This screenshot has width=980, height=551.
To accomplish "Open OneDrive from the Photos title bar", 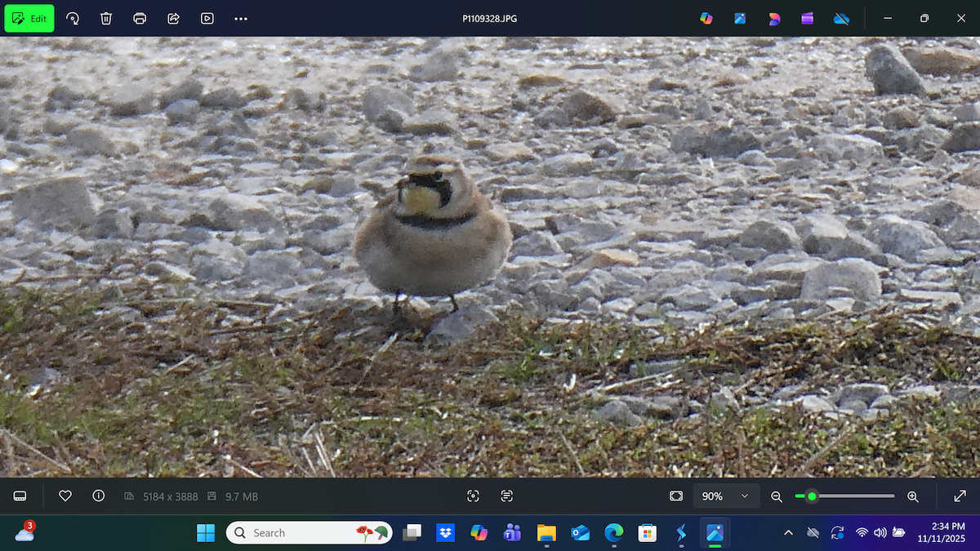I will coord(841,18).
